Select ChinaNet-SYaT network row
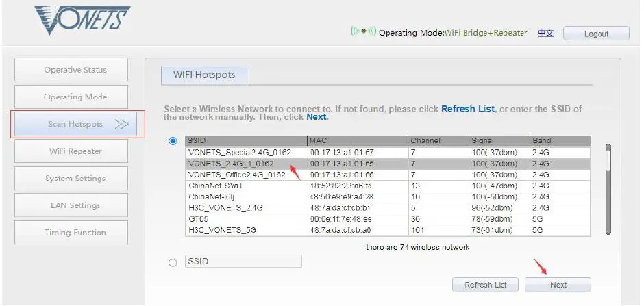This screenshot has width=644, height=306. 388,186
